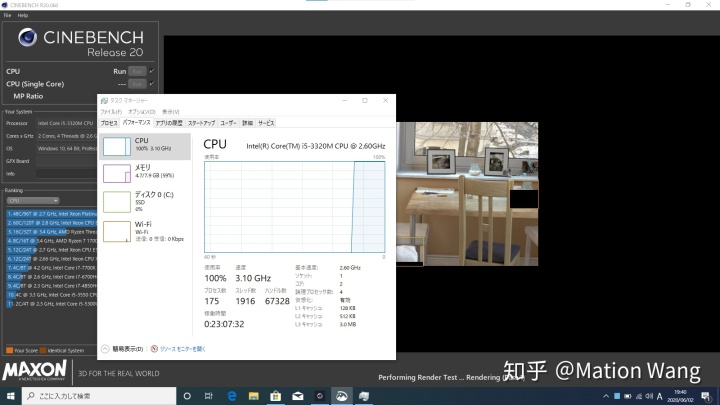The width and height of the screenshot is (720, 405).
Task: Click the taskbar search box
Action: [99, 396]
